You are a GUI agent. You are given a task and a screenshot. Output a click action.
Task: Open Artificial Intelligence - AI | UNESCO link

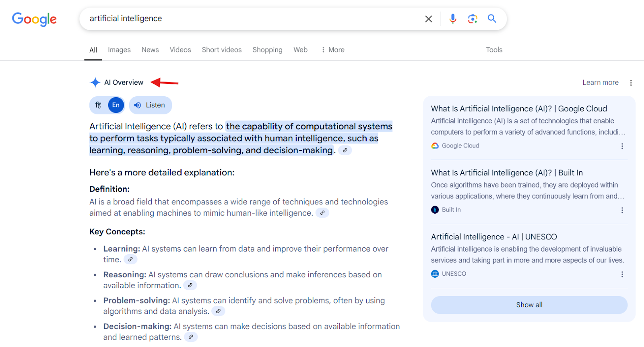pos(494,237)
